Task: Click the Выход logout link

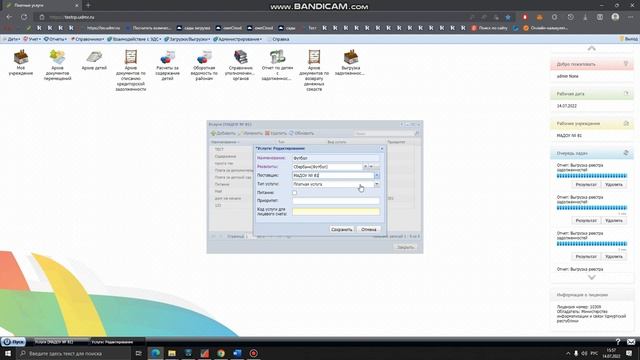Action: click(x=629, y=39)
